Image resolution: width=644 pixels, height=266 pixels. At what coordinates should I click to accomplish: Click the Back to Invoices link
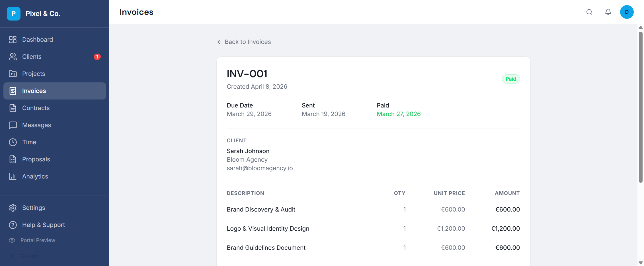click(x=244, y=42)
